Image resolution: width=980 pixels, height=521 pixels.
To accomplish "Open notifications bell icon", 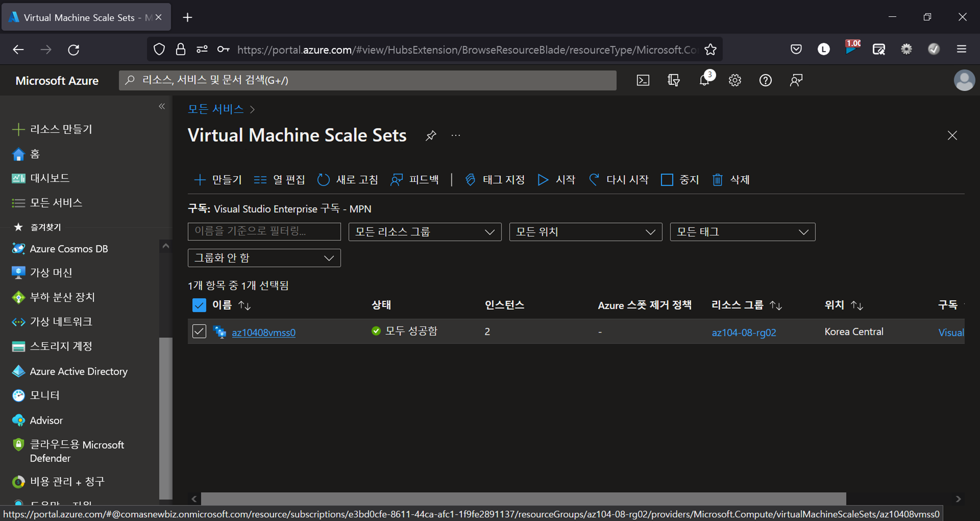I will [x=705, y=80].
